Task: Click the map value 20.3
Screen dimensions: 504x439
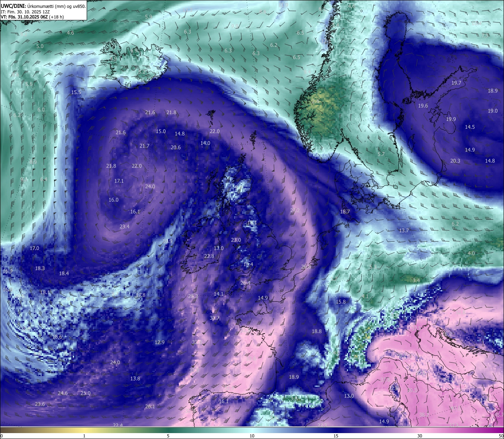Action: click(x=455, y=161)
